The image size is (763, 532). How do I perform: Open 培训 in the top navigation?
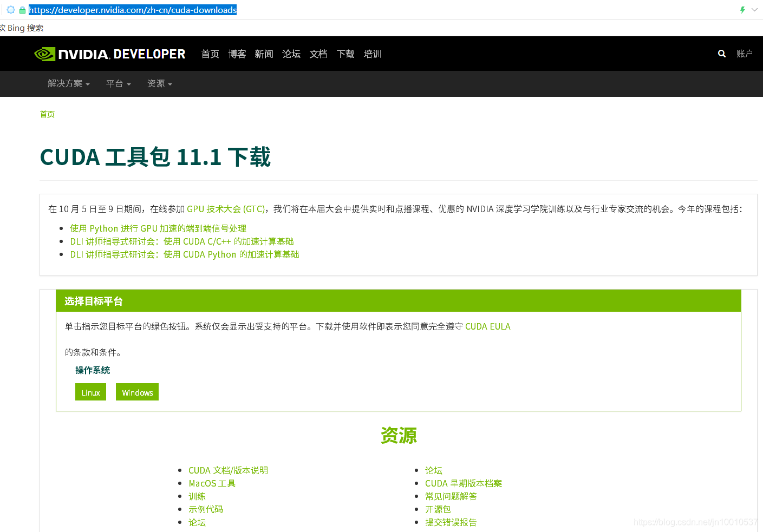(373, 54)
